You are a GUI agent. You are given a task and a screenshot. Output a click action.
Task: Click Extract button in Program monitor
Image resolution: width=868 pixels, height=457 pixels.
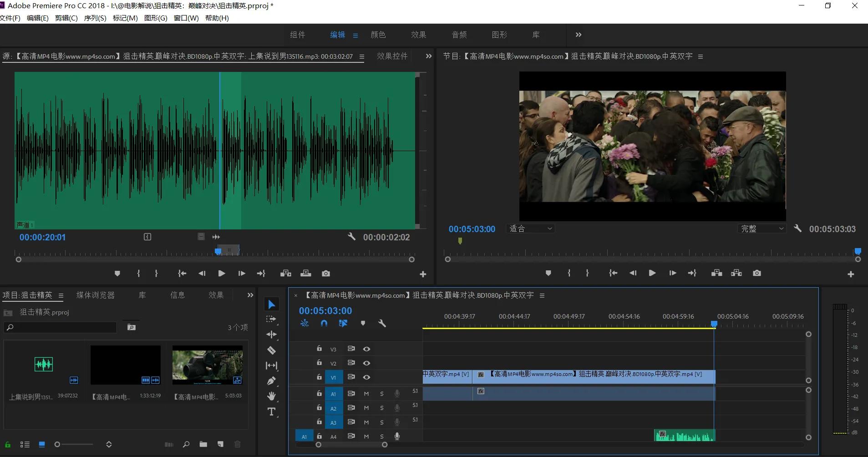pos(736,273)
